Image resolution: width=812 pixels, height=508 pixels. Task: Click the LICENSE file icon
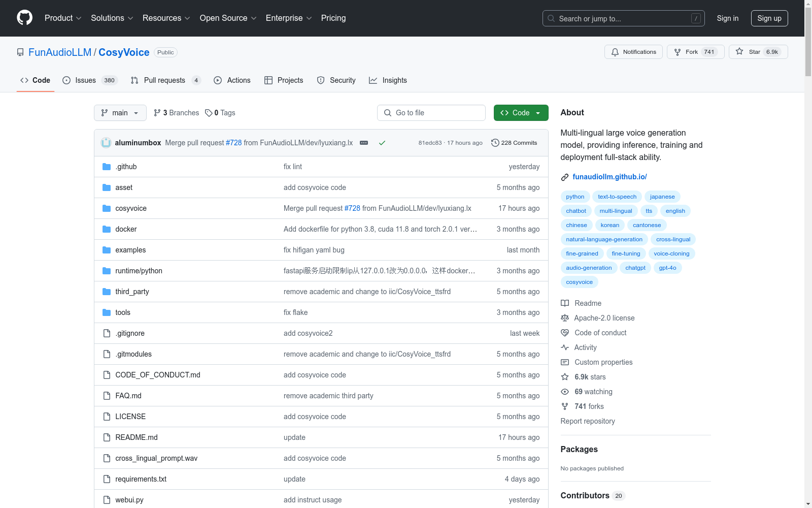[x=107, y=417]
